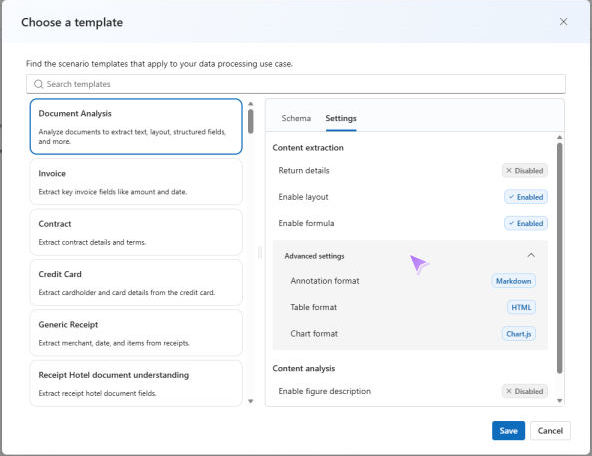The width and height of the screenshot is (592, 456).
Task: Click the Cancel button
Action: [550, 431]
